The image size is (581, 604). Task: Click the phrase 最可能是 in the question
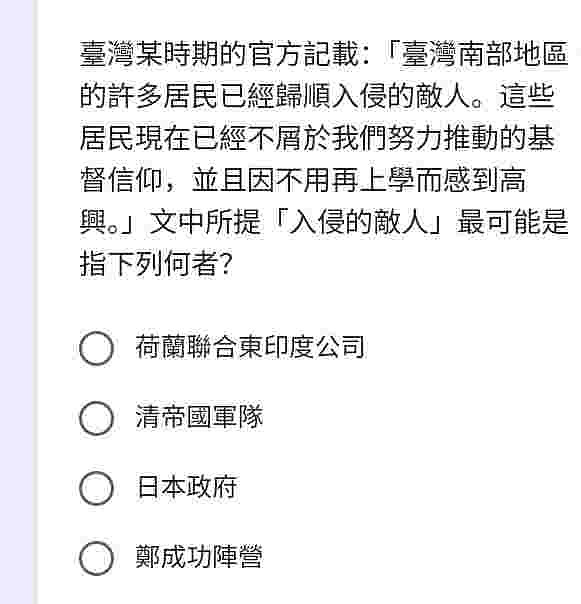[512, 222]
